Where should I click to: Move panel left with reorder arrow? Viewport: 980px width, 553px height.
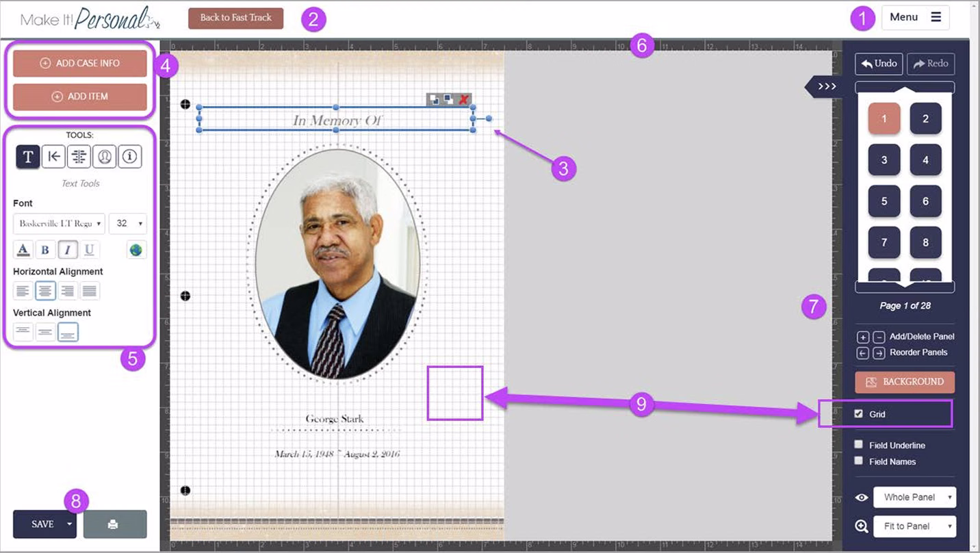(x=863, y=353)
